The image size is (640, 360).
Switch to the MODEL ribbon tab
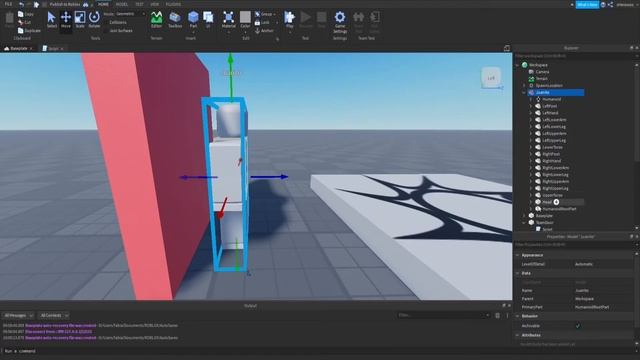[122, 4]
